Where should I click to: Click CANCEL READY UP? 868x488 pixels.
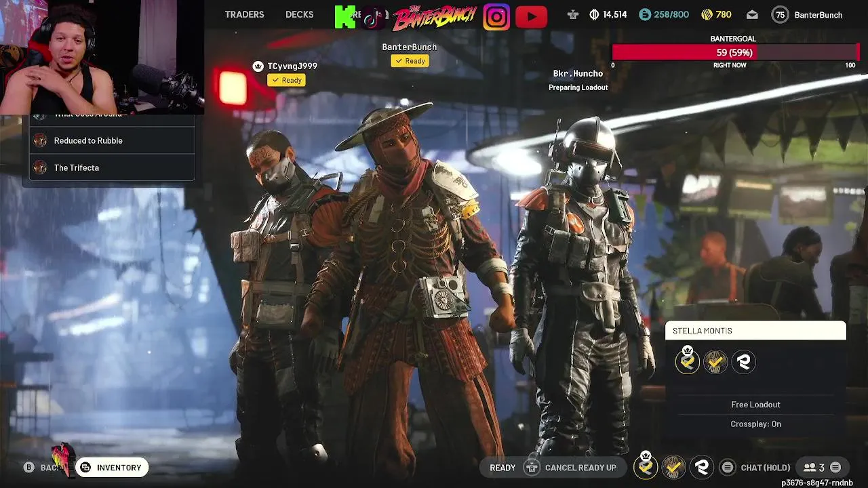pos(580,468)
